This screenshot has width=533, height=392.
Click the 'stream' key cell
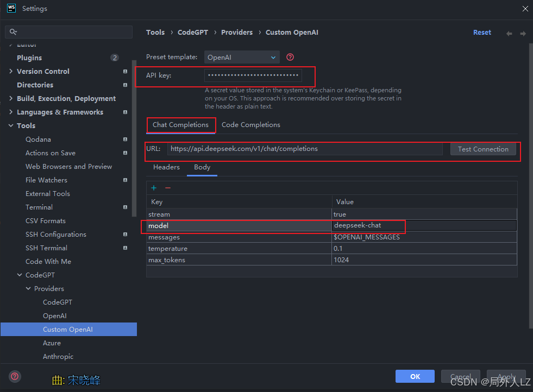(x=239, y=214)
